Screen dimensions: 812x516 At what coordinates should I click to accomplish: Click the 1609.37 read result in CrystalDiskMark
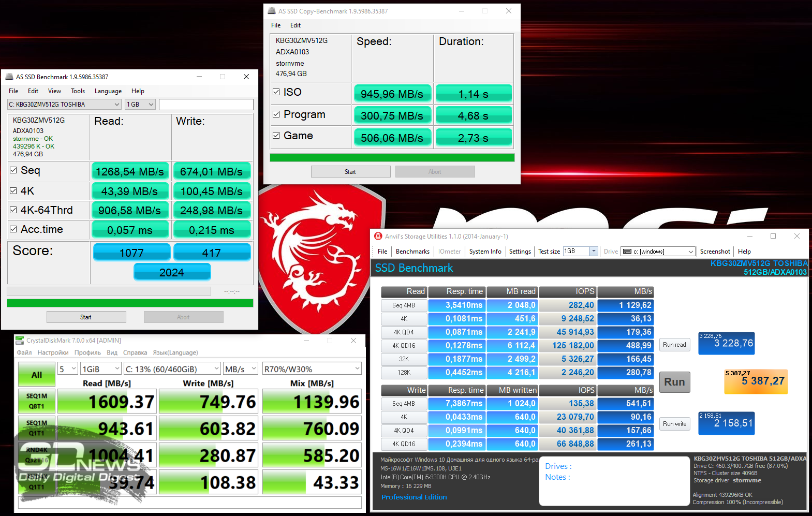coord(107,402)
